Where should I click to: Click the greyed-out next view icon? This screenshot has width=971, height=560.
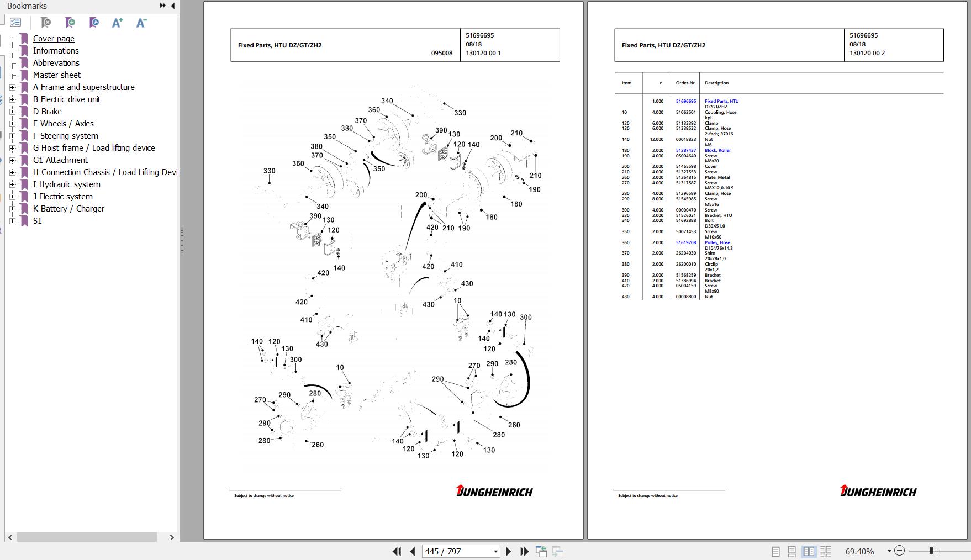(558, 551)
